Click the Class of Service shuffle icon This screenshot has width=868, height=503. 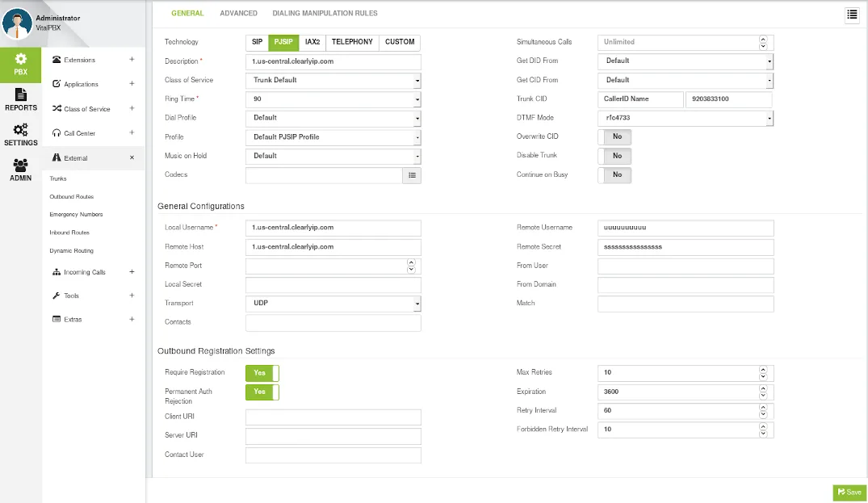[57, 108]
